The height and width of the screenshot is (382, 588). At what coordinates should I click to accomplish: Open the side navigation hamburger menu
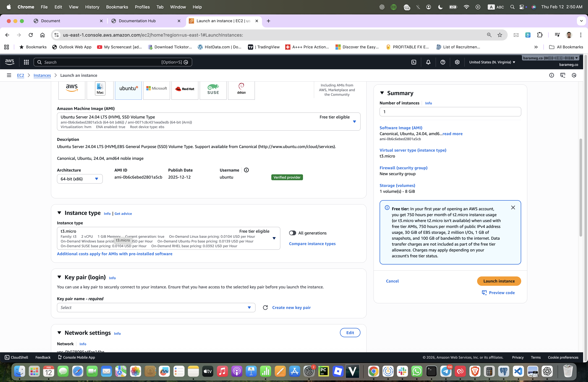click(x=9, y=75)
